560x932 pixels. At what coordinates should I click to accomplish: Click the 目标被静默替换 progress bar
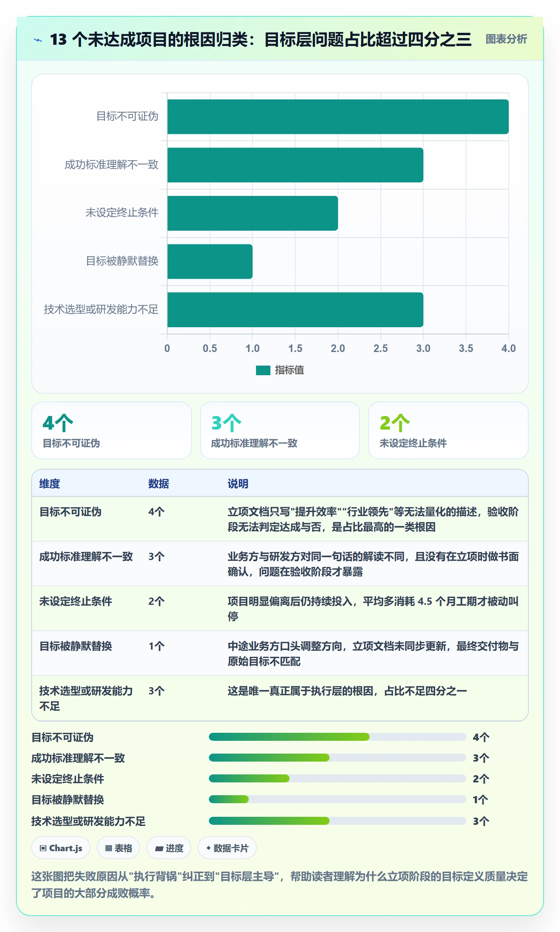pyautogui.click(x=338, y=799)
